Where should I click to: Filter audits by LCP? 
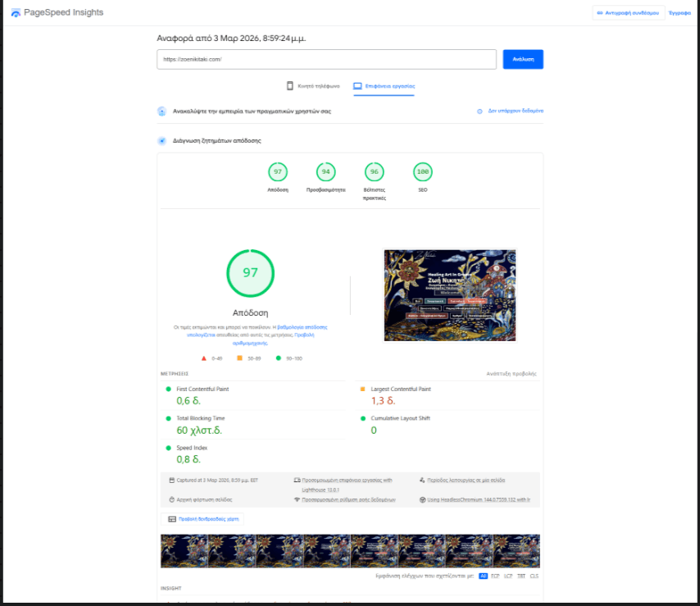pyautogui.click(x=507, y=576)
